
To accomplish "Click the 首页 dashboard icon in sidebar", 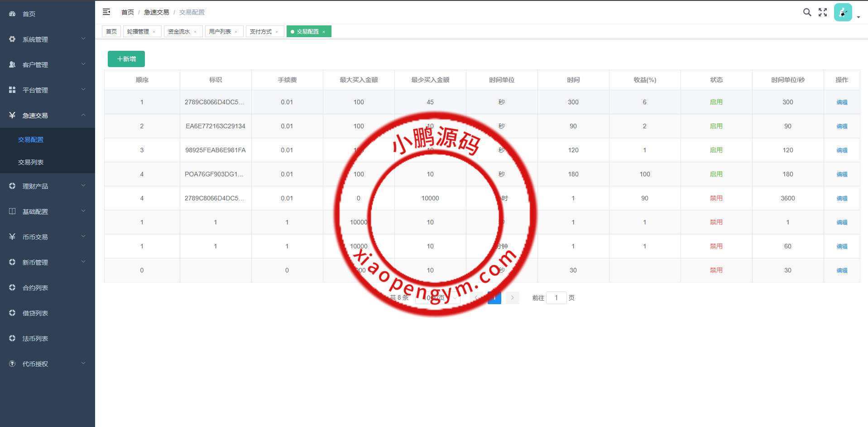I will (12, 14).
